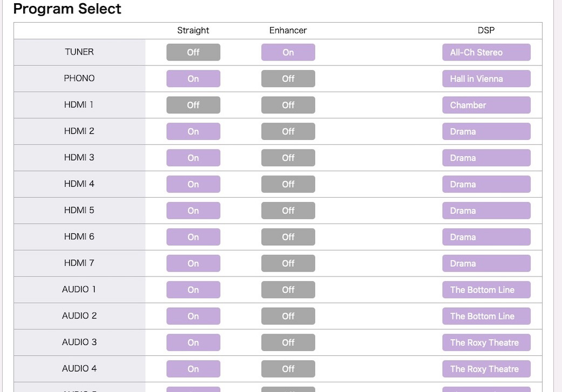
Task: Click The Bottom Line button for AUDIO 2
Action: click(x=486, y=316)
